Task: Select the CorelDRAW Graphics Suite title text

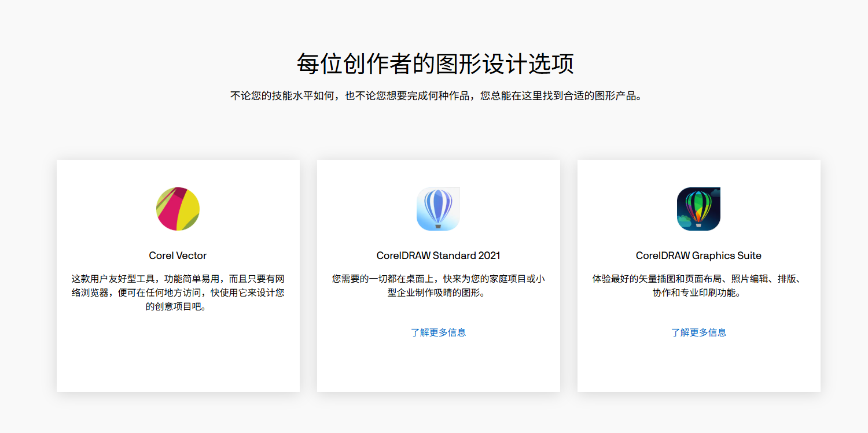Action: (698, 256)
